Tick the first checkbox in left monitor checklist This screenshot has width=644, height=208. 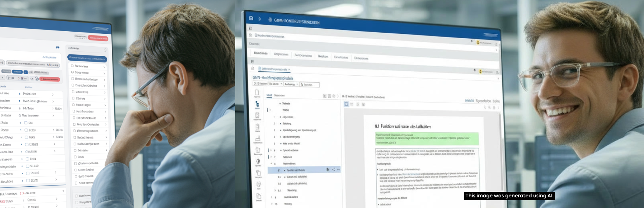tap(72, 66)
